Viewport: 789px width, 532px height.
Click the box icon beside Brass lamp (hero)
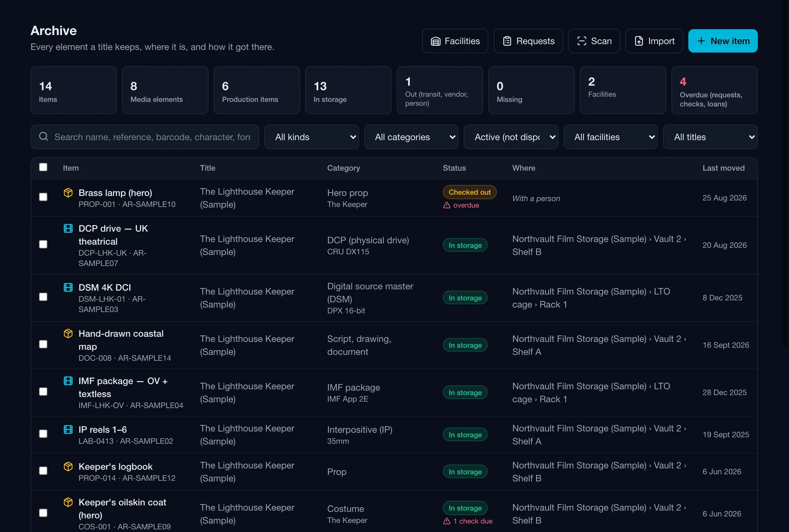tap(68, 192)
